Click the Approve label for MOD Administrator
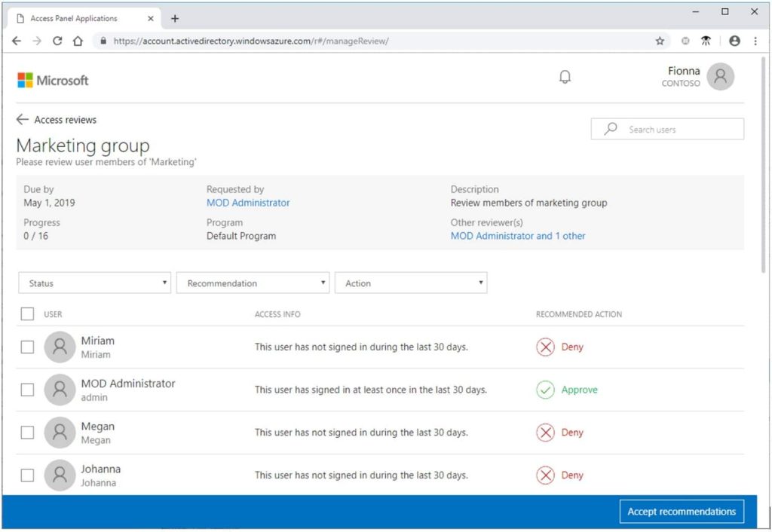The width and height of the screenshot is (772, 532). [x=580, y=390]
